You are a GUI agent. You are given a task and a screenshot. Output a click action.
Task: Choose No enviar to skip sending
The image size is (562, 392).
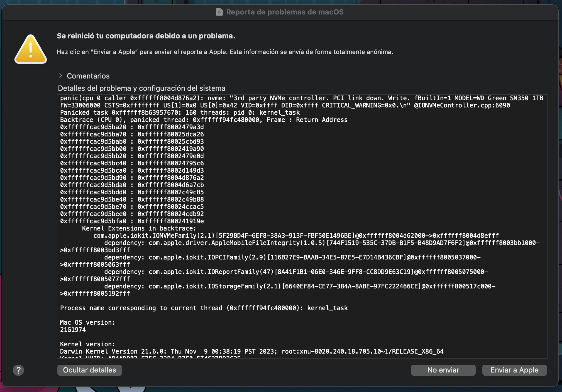click(x=443, y=370)
